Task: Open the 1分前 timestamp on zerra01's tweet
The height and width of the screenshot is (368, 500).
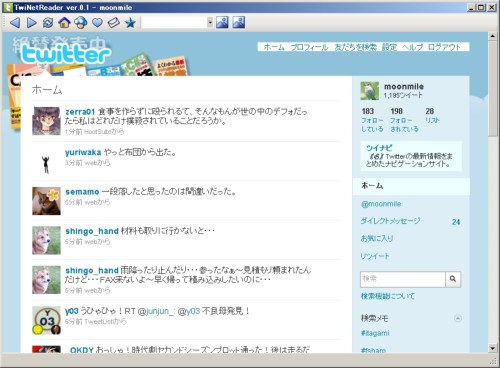Action: pyautogui.click(x=74, y=132)
